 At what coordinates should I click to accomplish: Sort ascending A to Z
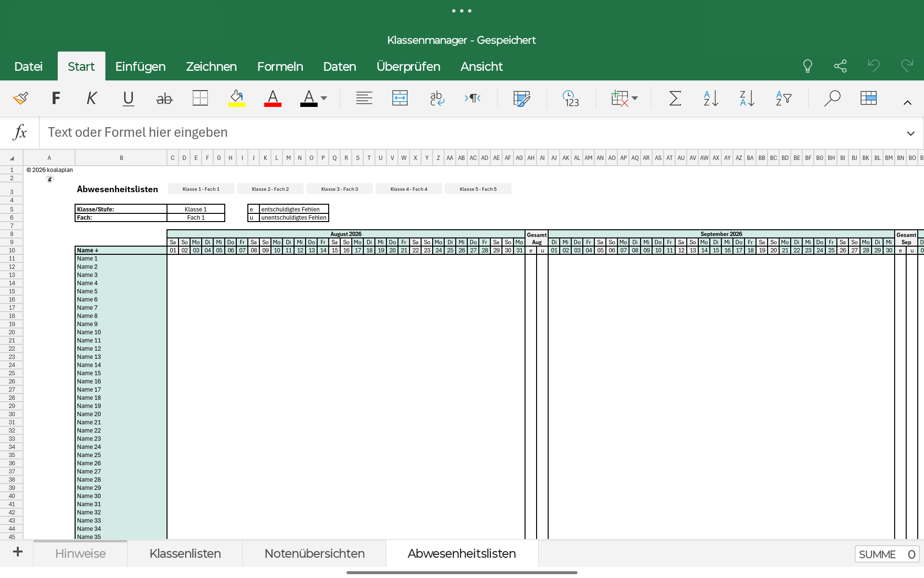(711, 98)
